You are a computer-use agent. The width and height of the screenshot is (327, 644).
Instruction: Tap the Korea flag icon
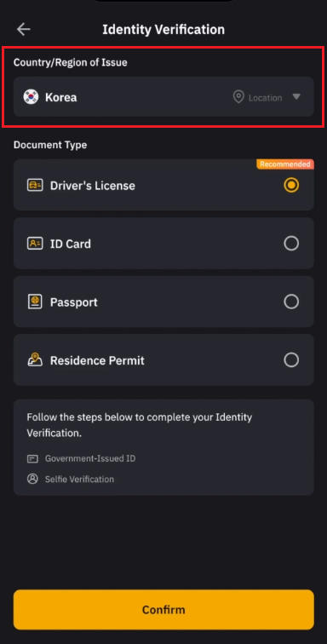click(x=31, y=97)
